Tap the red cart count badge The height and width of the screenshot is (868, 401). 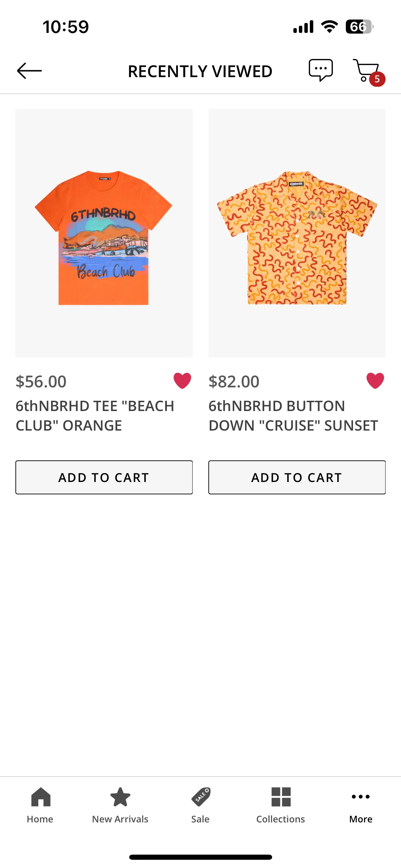[377, 79]
